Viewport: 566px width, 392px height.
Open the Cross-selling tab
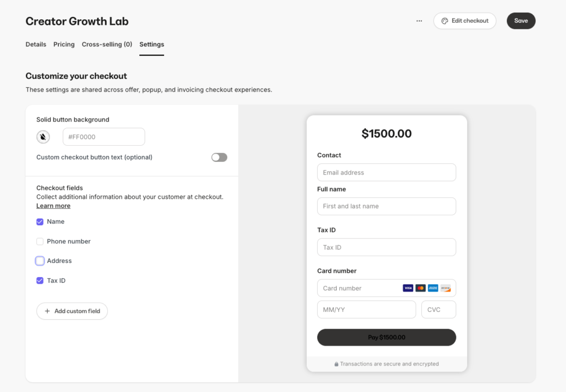pos(107,44)
